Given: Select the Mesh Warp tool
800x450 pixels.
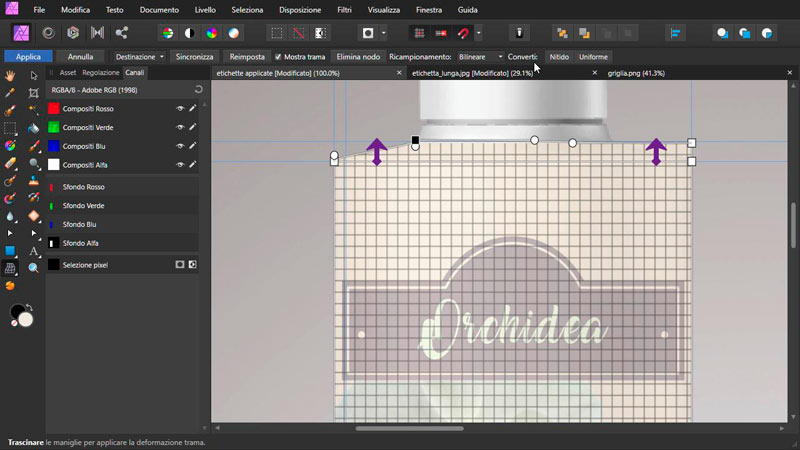Looking at the screenshot, I should coord(10,268).
